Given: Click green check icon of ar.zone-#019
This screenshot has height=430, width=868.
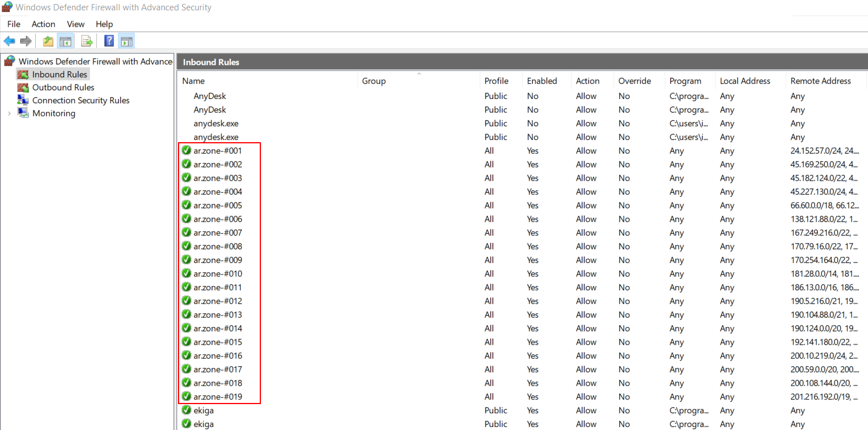Looking at the screenshot, I should pyautogui.click(x=187, y=397).
